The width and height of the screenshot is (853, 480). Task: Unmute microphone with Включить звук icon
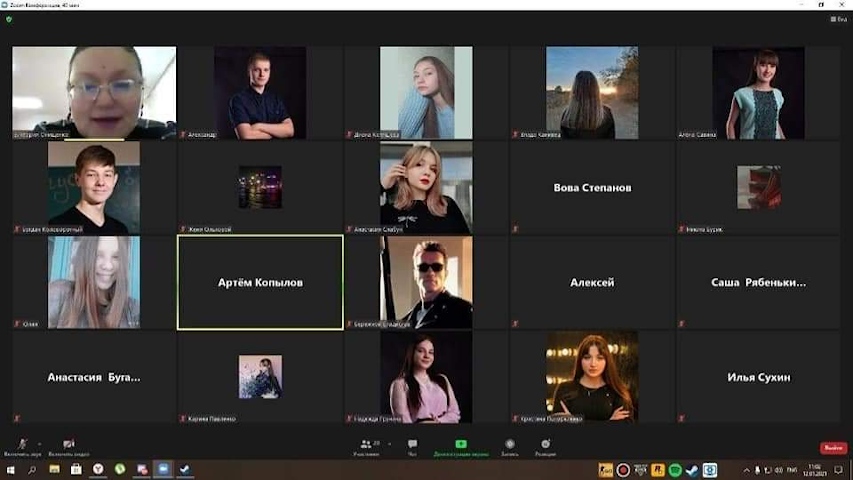point(22,444)
